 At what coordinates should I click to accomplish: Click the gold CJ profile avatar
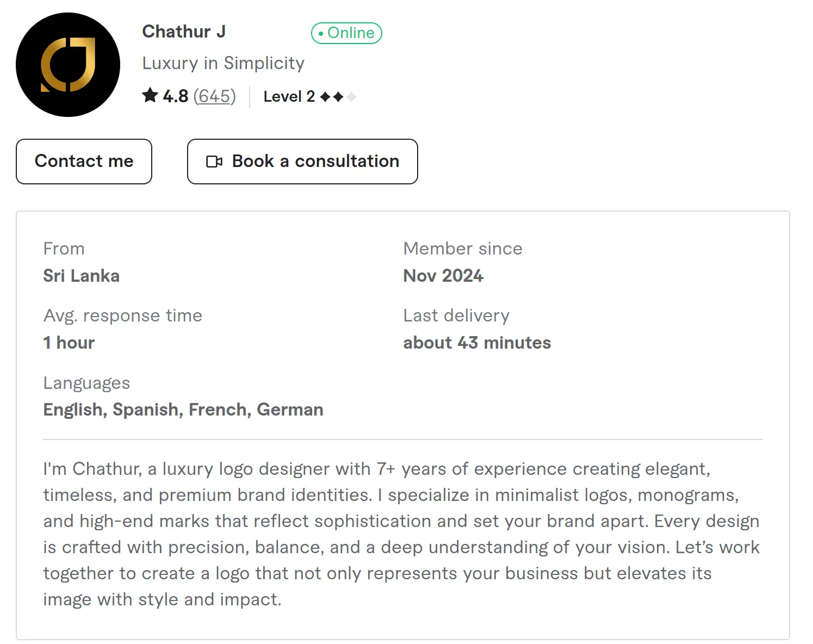click(68, 65)
